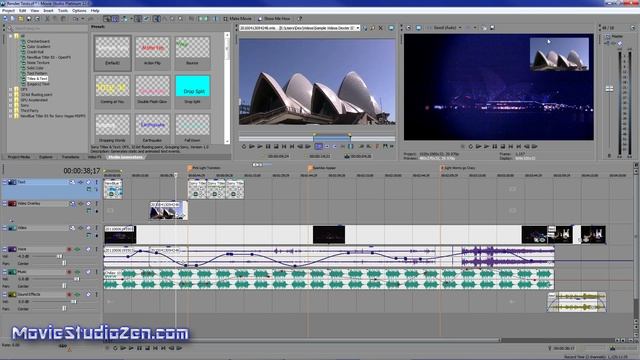Click the Voice track volume slider
Image resolution: width=640 pixels, height=360 pixels.
click(60, 256)
